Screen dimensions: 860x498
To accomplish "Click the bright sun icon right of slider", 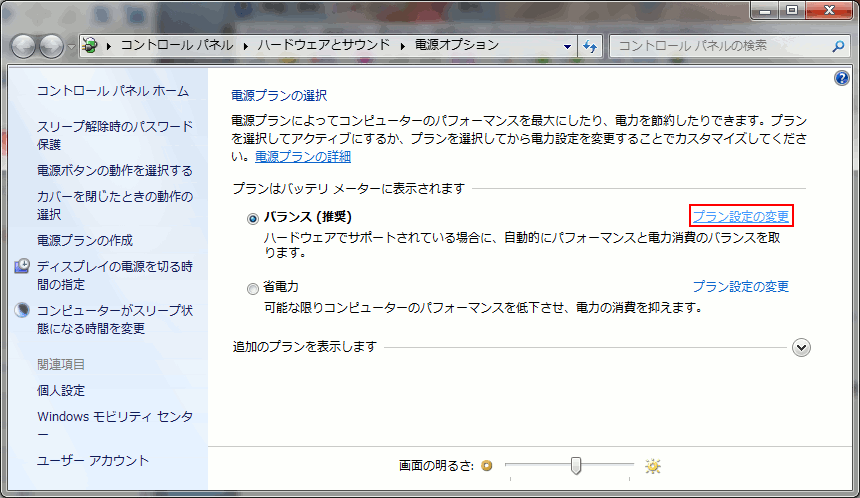I will [653, 465].
